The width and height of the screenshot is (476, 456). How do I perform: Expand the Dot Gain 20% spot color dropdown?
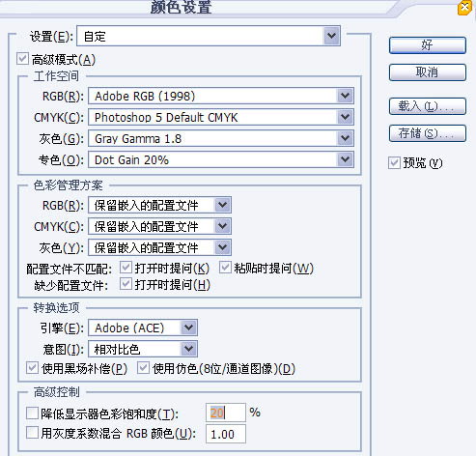(x=221, y=159)
